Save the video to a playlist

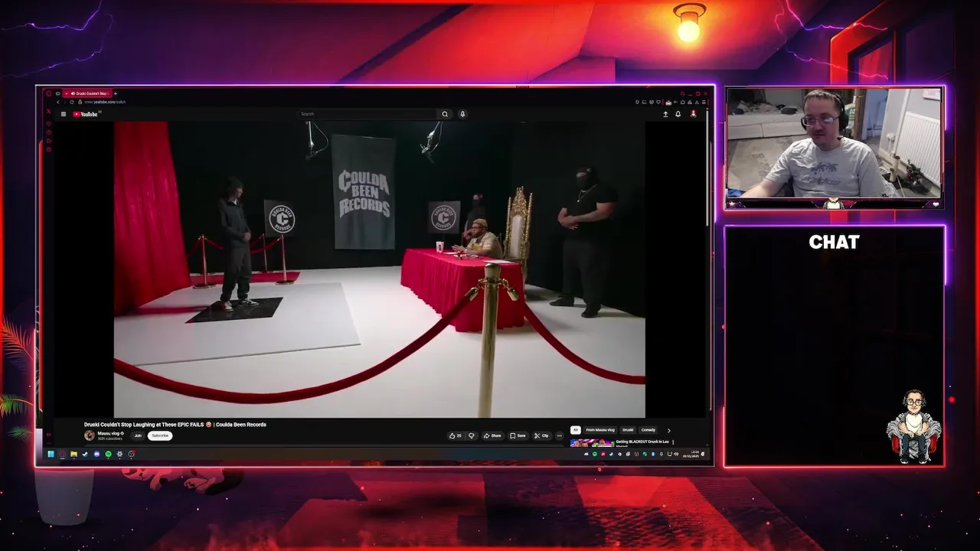tap(518, 436)
